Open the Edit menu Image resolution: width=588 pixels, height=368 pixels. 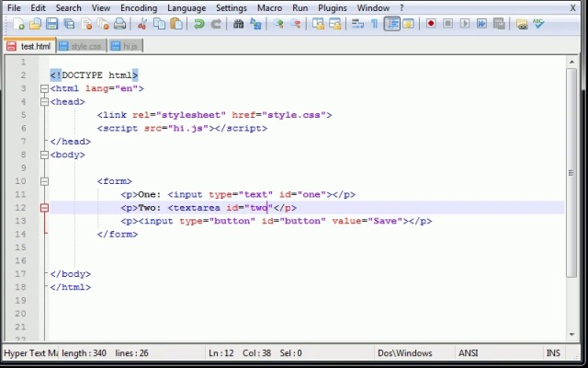coord(38,8)
